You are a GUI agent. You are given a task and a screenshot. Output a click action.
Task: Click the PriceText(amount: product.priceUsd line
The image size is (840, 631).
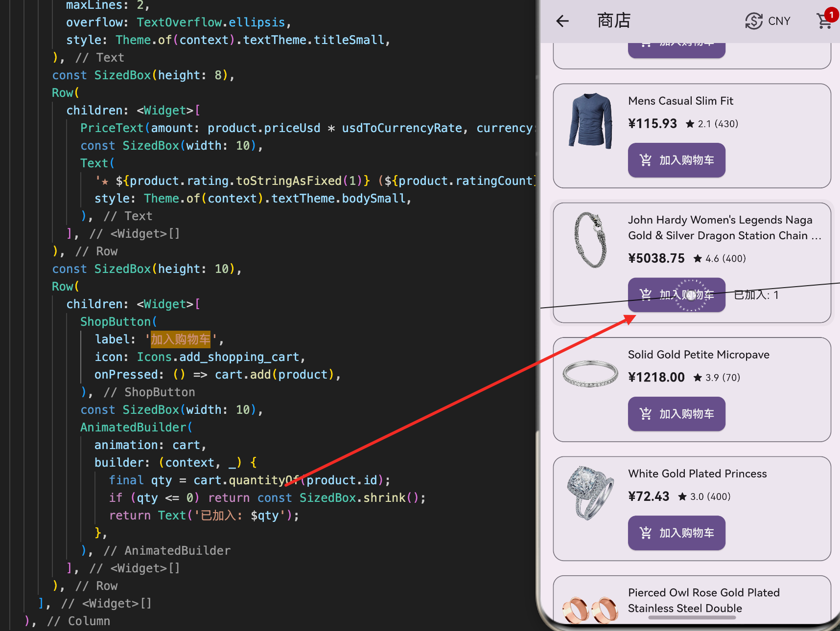(x=308, y=128)
